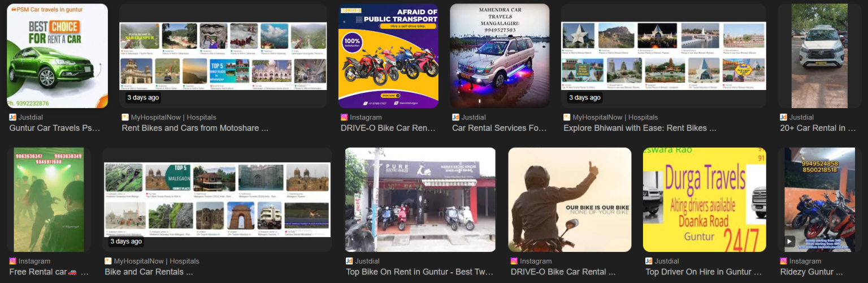Viewport: 868px width, 283px height.
Task: Open 'Top Bike On Rent in Guntur' title
Action: coord(420,272)
